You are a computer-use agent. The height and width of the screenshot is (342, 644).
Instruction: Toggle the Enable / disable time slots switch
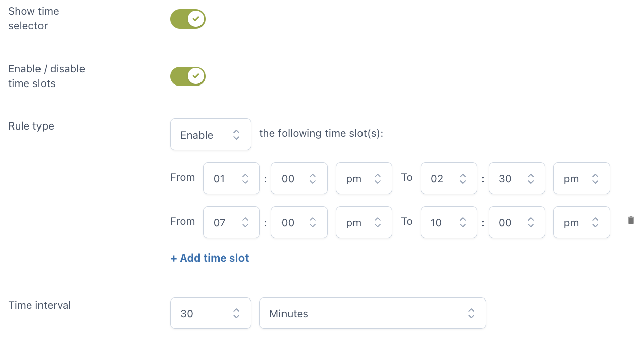click(188, 76)
